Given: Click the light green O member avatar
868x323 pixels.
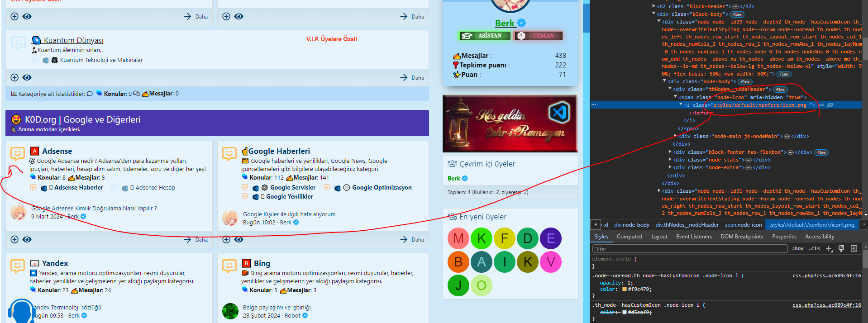Looking at the screenshot, I should [x=482, y=285].
